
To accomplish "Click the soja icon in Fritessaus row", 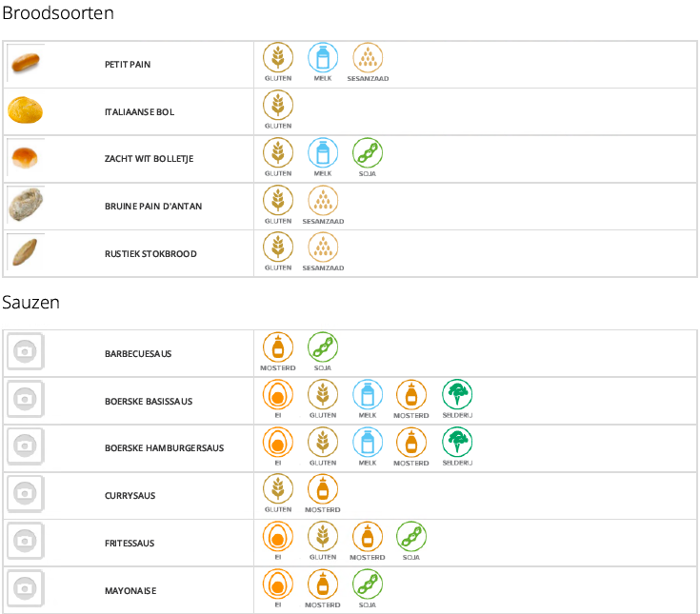I will click(411, 537).
